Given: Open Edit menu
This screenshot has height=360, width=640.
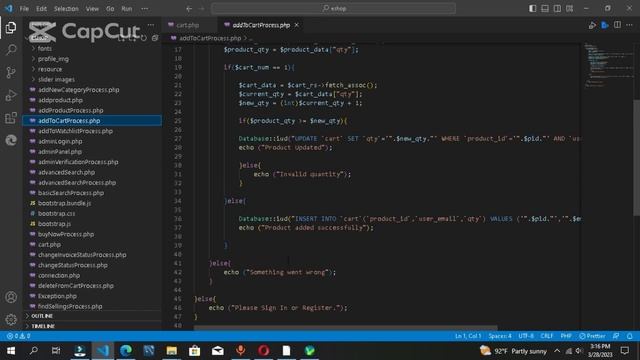Looking at the screenshot, I should pos(41,9).
